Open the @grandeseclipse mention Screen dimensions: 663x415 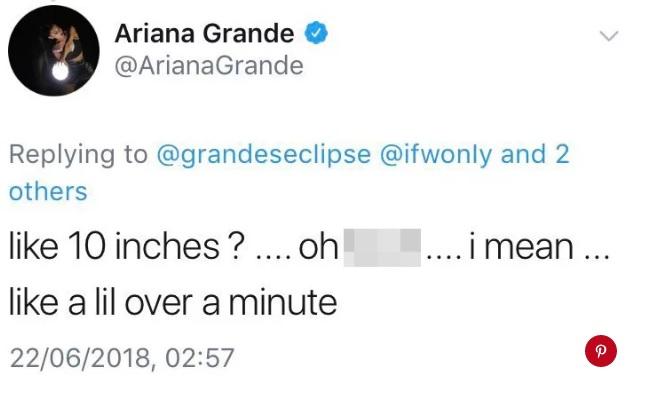pos(264,155)
